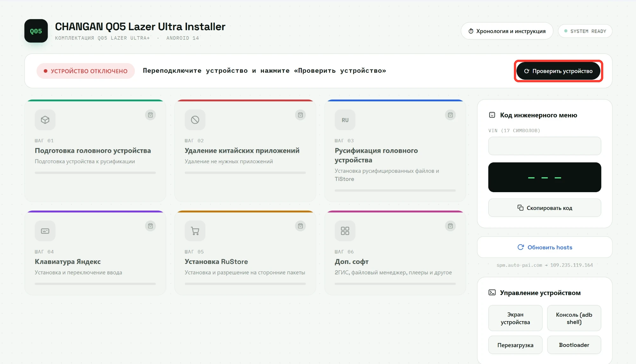
Task: Click the small log icon on Удаление китайских приложений card
Action: coord(301,115)
